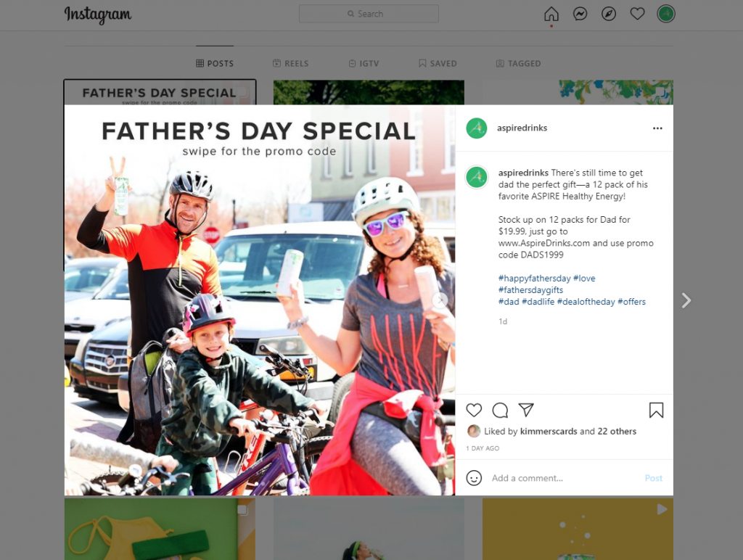Go to the Instagram home icon
Screen dimensions: 743x560
point(551,14)
